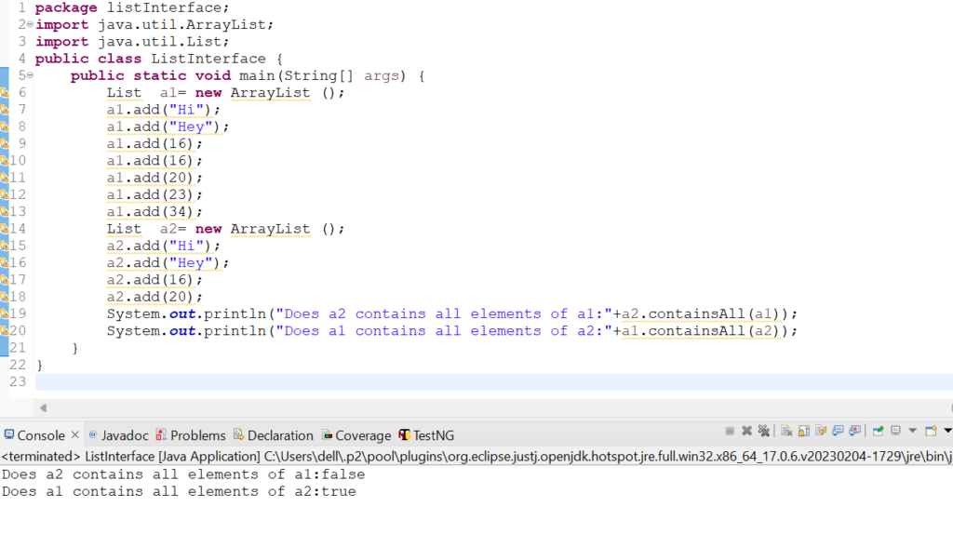Click 'package listInterface;' on line 1

point(132,7)
